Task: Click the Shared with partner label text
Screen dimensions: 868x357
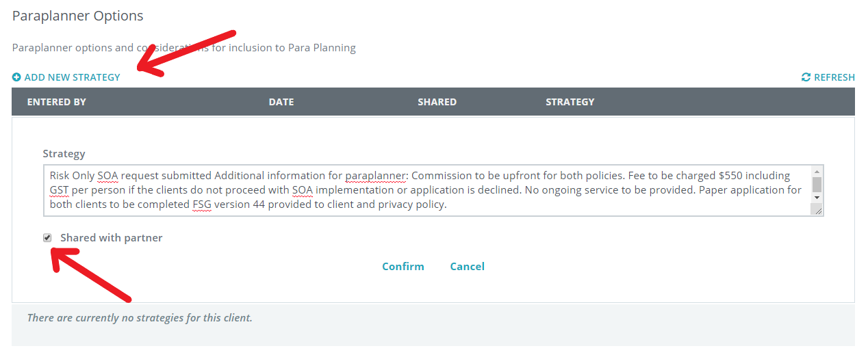Action: (111, 238)
